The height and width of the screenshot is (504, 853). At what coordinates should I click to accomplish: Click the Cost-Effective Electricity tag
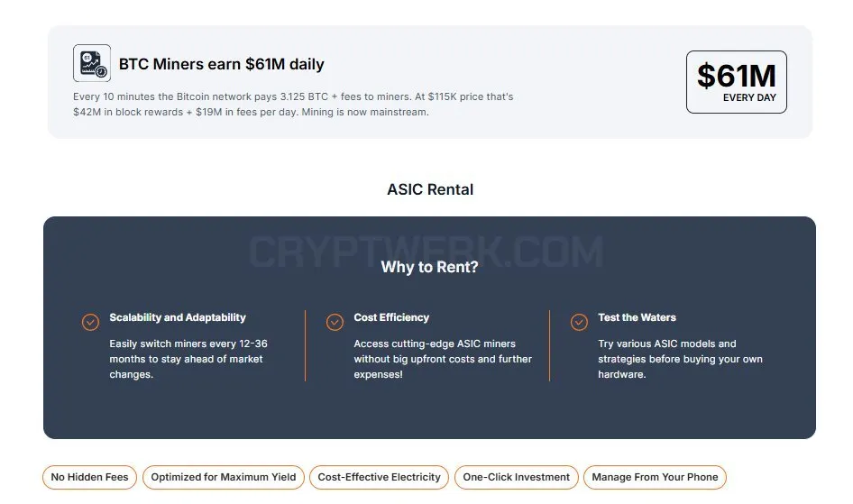pos(380,477)
